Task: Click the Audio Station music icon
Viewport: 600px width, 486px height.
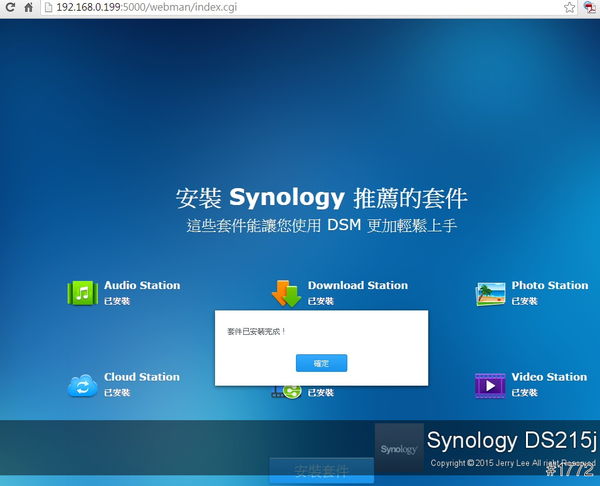Action: tap(82, 292)
